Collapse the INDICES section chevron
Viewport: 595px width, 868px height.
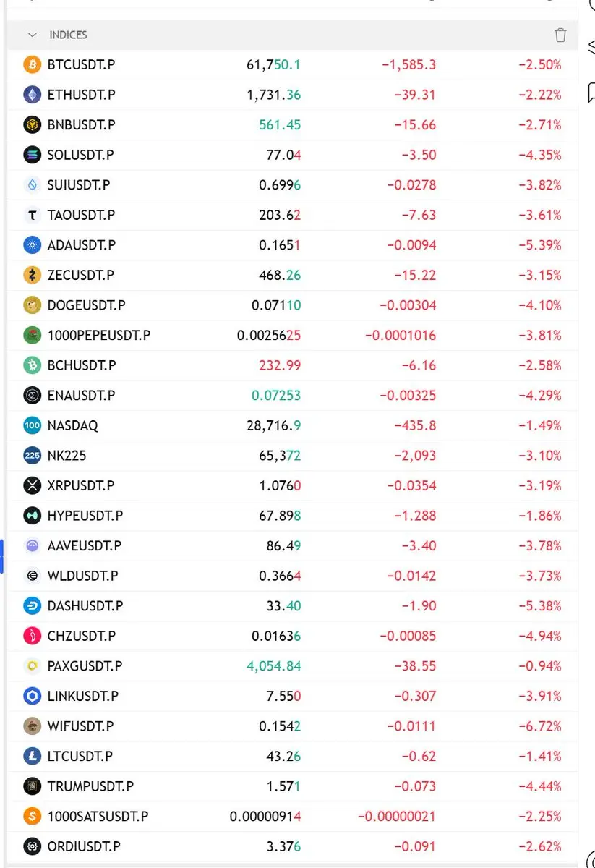[x=32, y=35]
